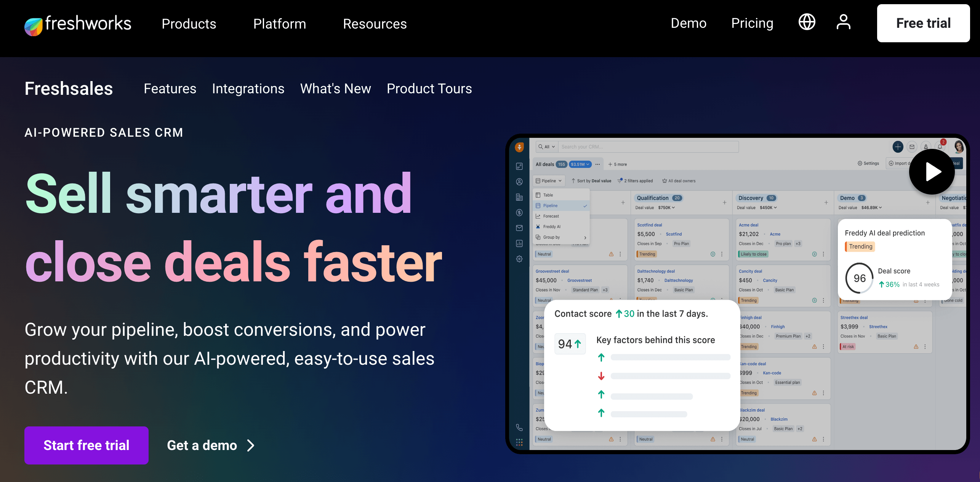Click Sort by Deal value
The height and width of the screenshot is (482, 980).
tap(591, 181)
